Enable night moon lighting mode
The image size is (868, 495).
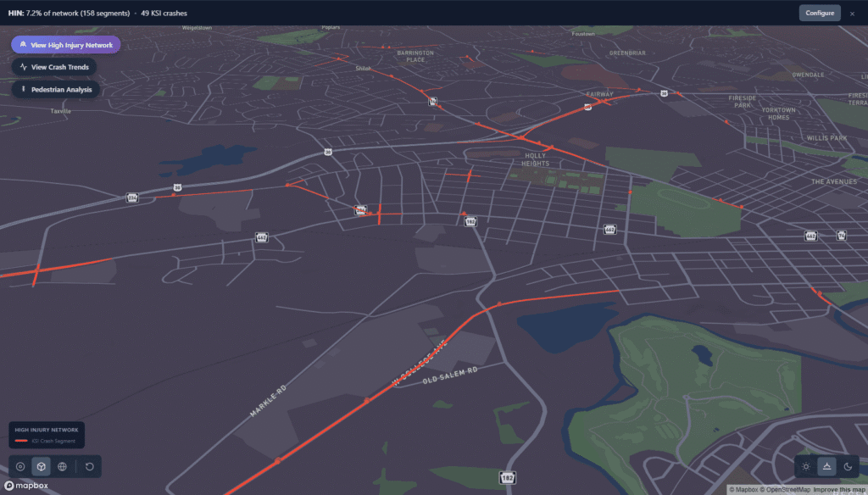click(x=847, y=466)
